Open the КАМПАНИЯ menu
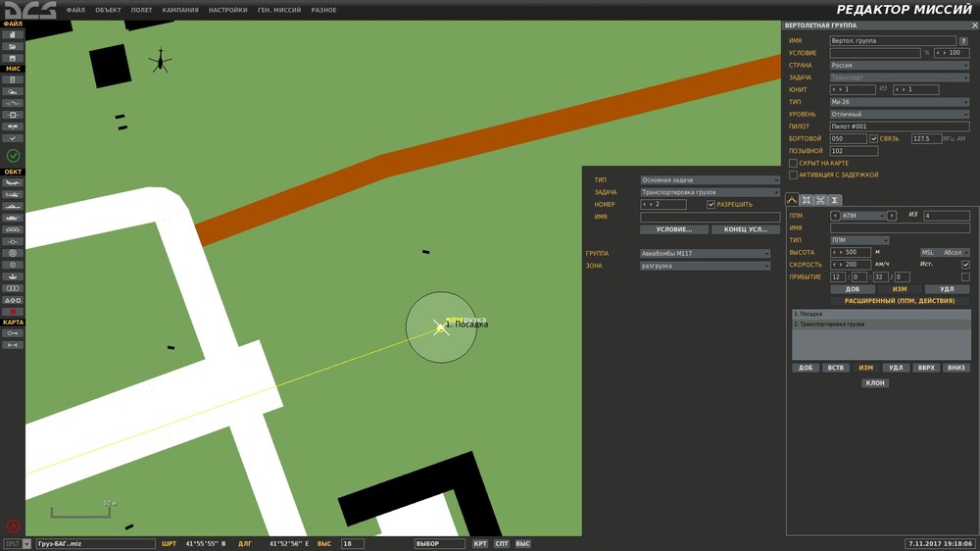Image resolution: width=980 pixels, height=551 pixels. click(x=180, y=10)
